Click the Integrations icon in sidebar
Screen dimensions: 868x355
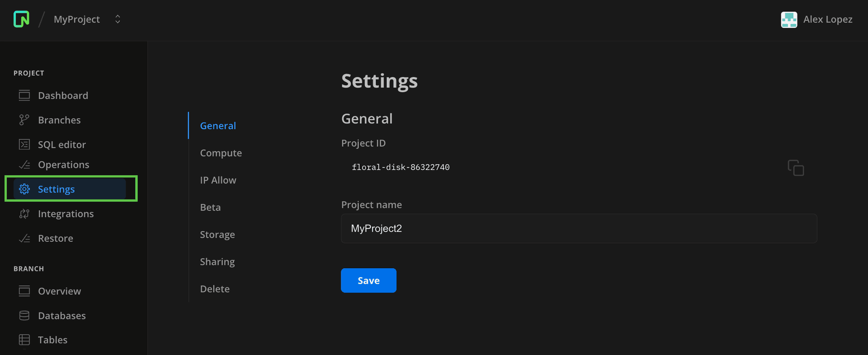(x=24, y=214)
